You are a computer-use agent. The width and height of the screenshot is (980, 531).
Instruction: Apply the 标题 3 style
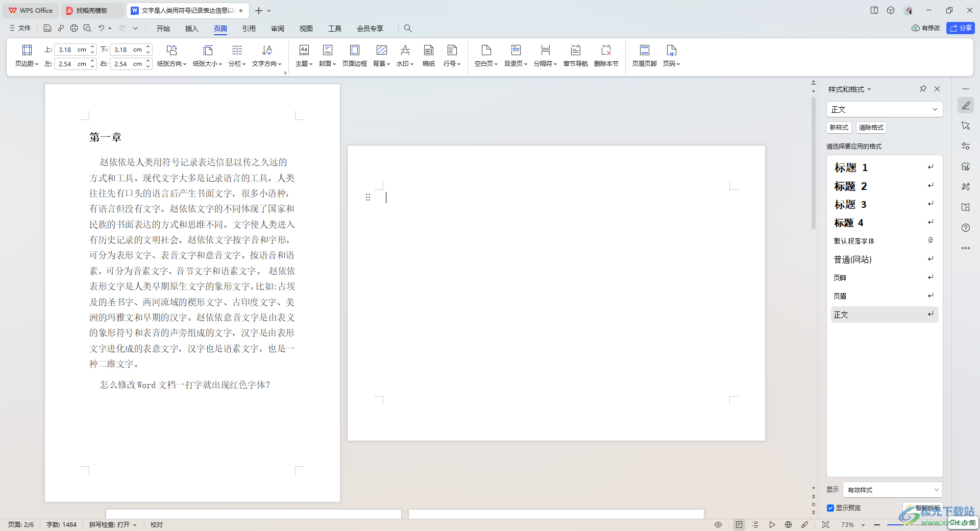(885, 204)
